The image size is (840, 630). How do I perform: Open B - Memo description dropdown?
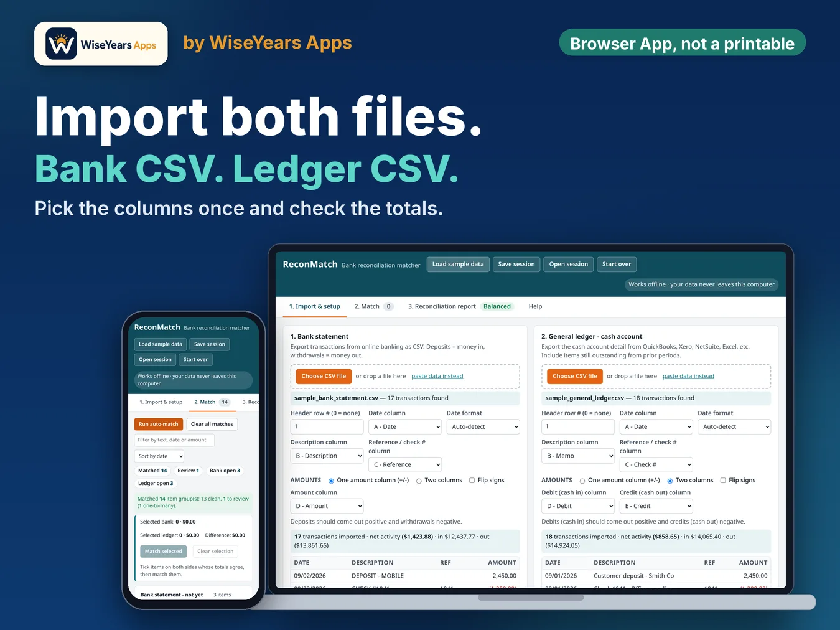tap(578, 456)
